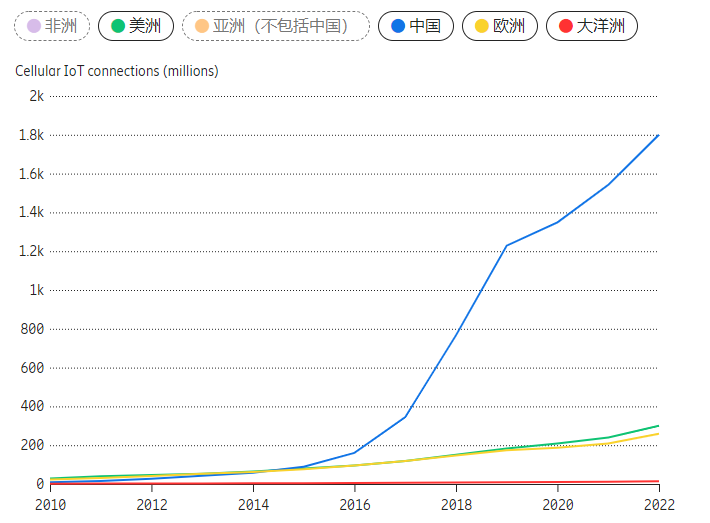The height and width of the screenshot is (523, 710).
Task: Click the green Americas line end at 2022
Action: click(658, 425)
